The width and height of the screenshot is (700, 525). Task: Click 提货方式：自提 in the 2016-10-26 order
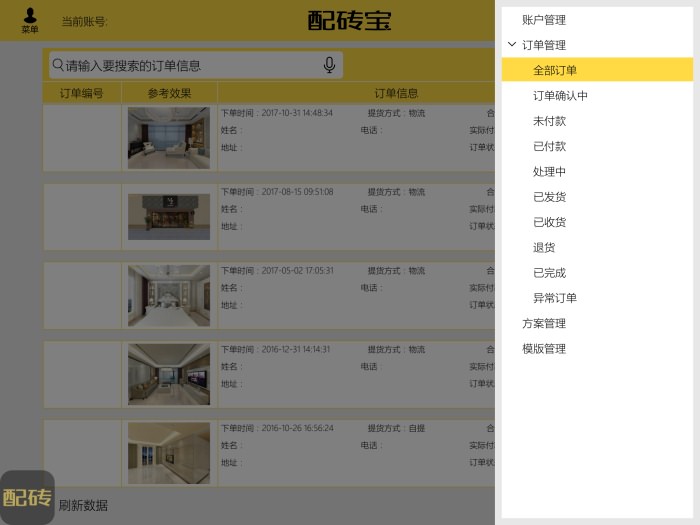(x=396, y=428)
